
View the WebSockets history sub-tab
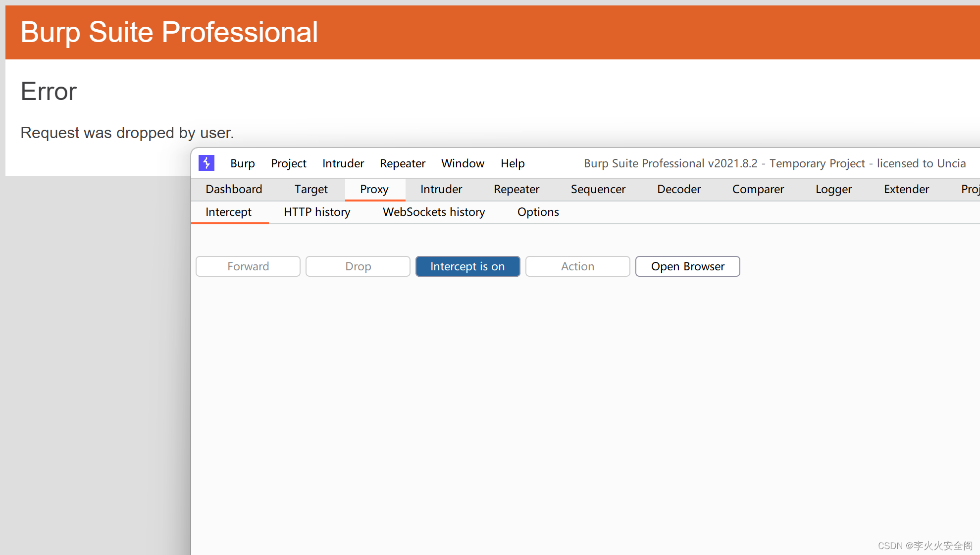point(434,212)
